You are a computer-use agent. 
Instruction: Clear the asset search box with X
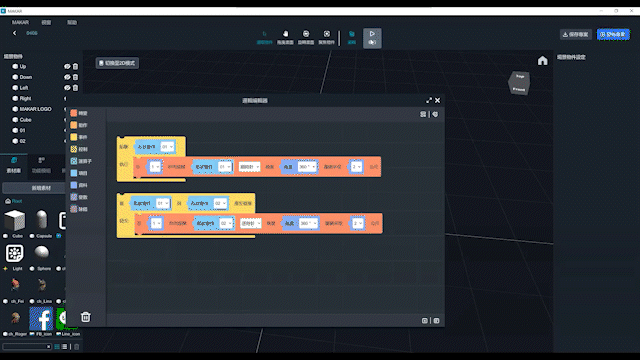[x=48, y=347]
